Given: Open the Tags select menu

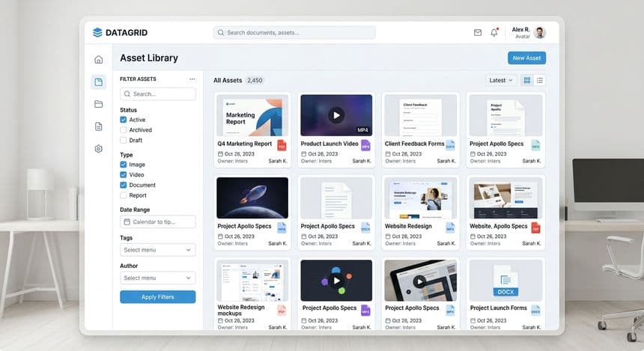Looking at the screenshot, I should point(158,250).
